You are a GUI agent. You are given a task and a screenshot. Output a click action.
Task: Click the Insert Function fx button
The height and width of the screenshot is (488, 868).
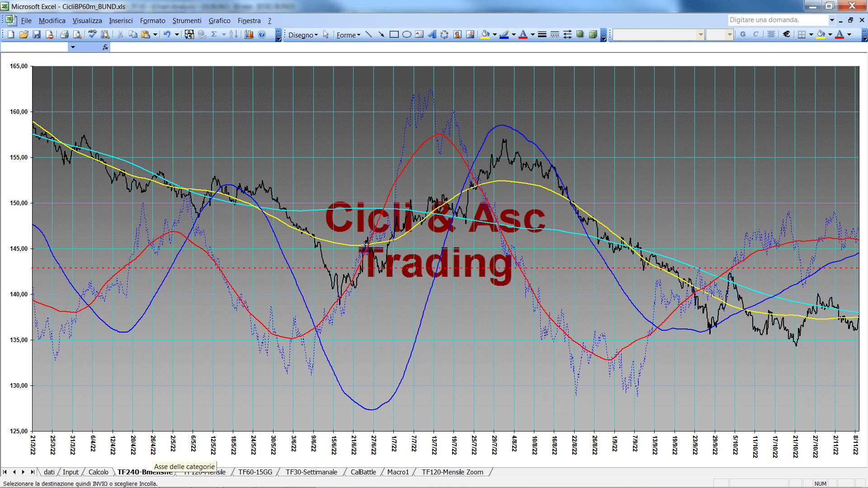pos(105,47)
